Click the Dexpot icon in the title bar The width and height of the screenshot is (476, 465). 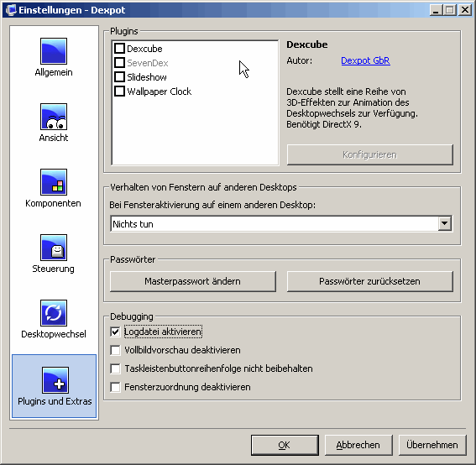coord(11,10)
